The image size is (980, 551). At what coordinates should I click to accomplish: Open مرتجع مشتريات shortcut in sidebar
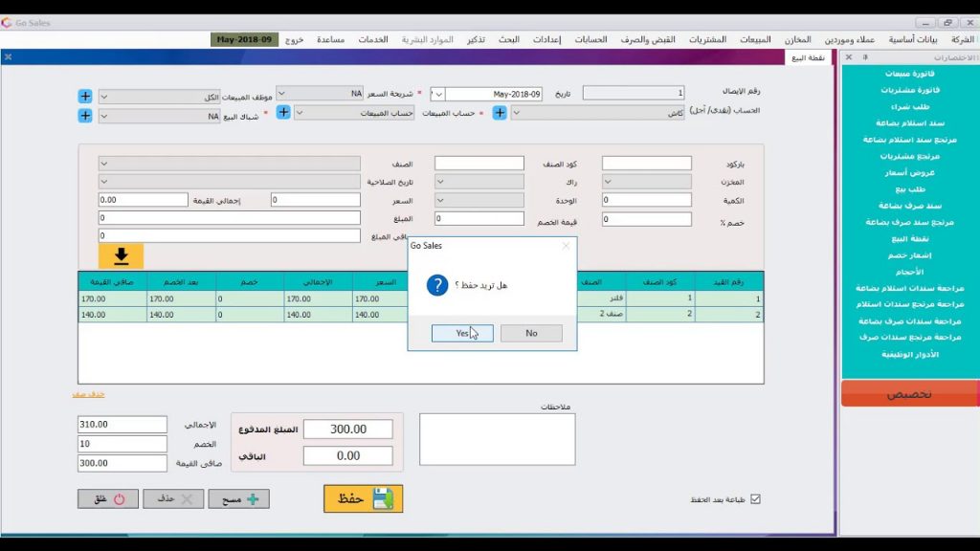coord(910,156)
